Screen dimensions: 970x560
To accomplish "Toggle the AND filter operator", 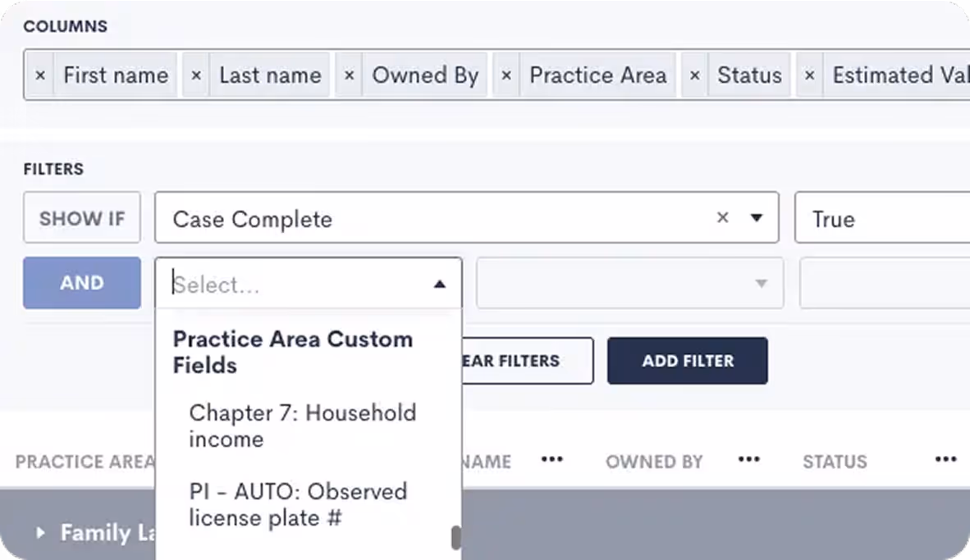I will point(81,283).
